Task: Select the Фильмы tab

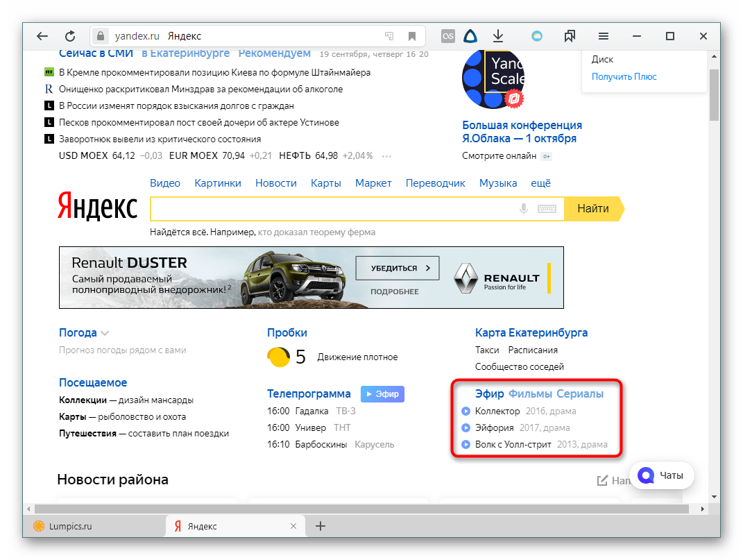Action: click(x=530, y=394)
